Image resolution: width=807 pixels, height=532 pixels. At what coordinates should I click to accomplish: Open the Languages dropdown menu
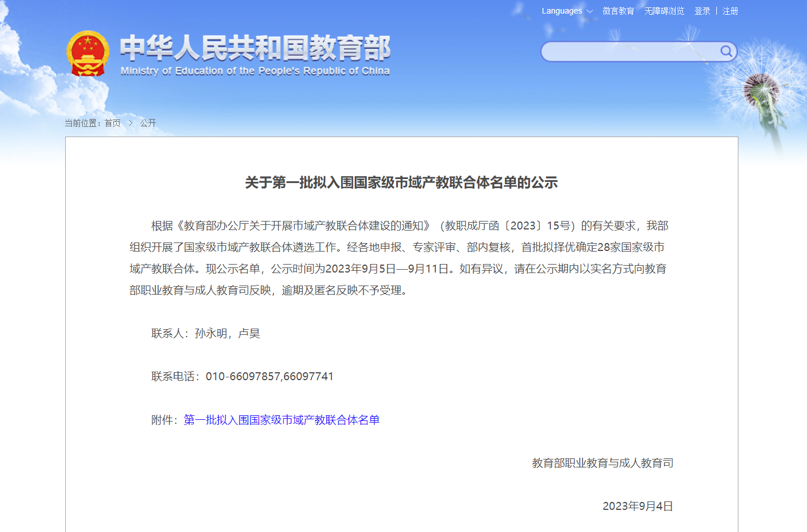[562, 11]
